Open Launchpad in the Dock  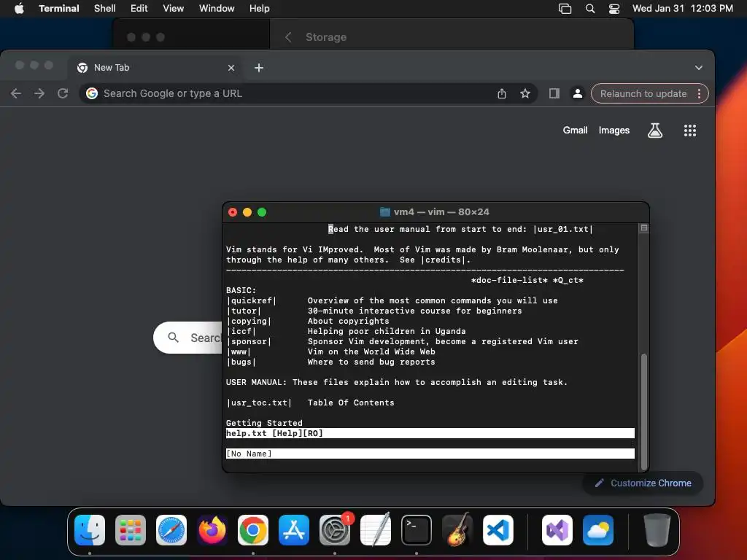(x=131, y=530)
